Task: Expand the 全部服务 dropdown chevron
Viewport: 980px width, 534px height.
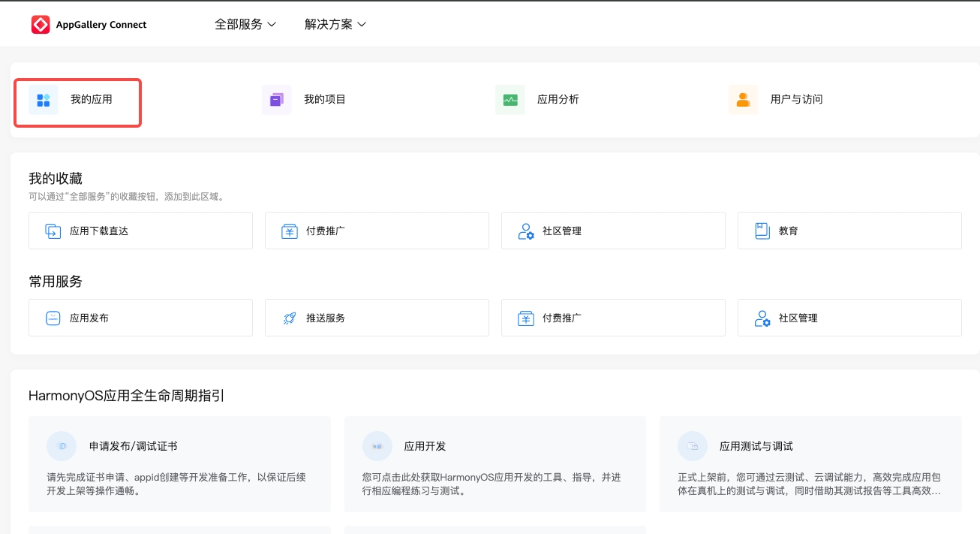Action: point(272,25)
